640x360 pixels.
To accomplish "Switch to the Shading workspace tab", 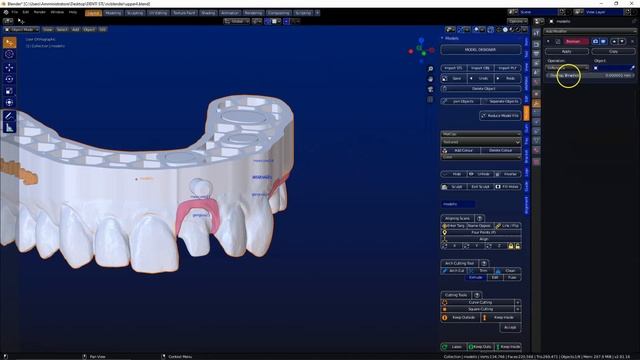I will tap(208, 13).
